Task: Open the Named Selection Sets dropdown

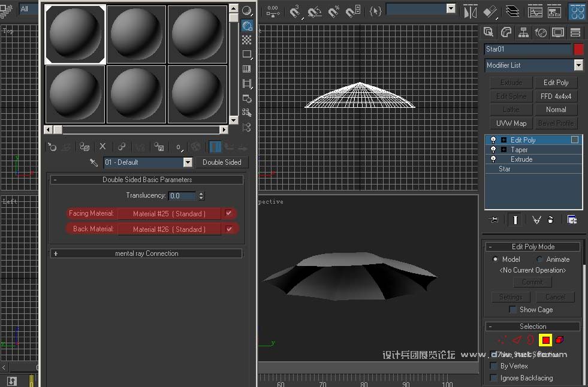Action: [x=451, y=8]
